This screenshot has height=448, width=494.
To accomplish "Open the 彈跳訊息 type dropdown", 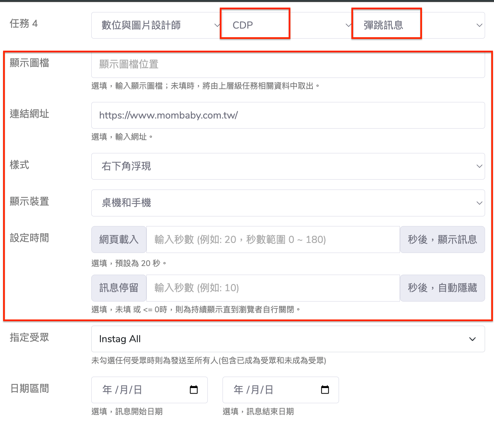I will [419, 25].
